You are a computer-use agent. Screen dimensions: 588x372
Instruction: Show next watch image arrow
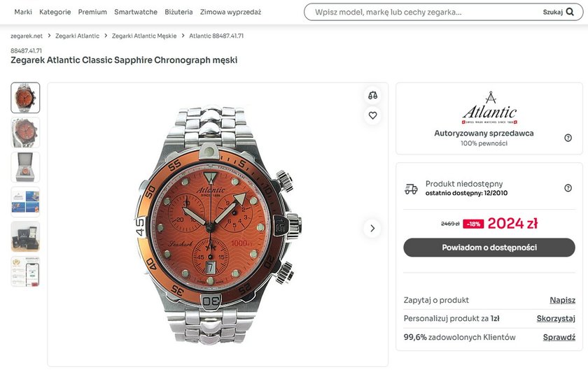tap(372, 228)
